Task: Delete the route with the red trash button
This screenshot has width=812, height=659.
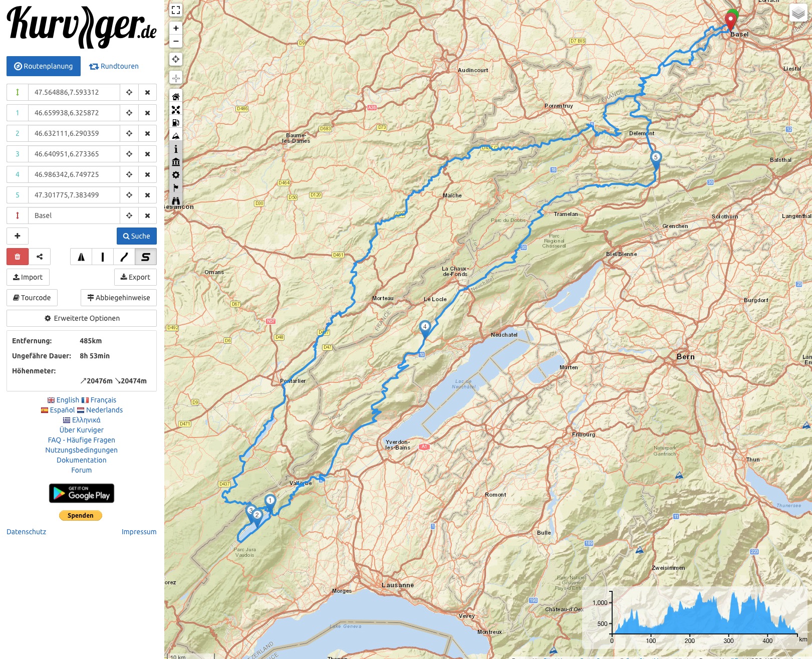Action: [x=18, y=257]
